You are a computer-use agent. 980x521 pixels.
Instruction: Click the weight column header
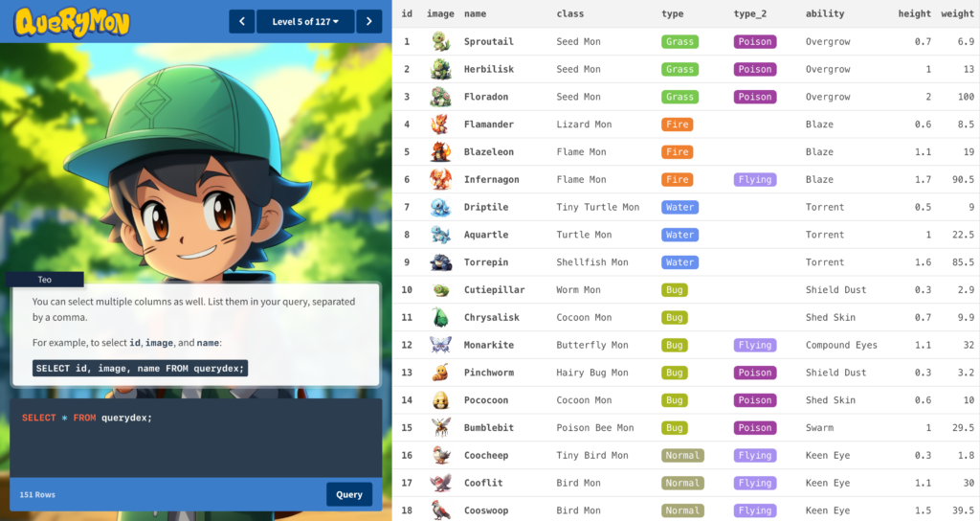click(x=957, y=13)
